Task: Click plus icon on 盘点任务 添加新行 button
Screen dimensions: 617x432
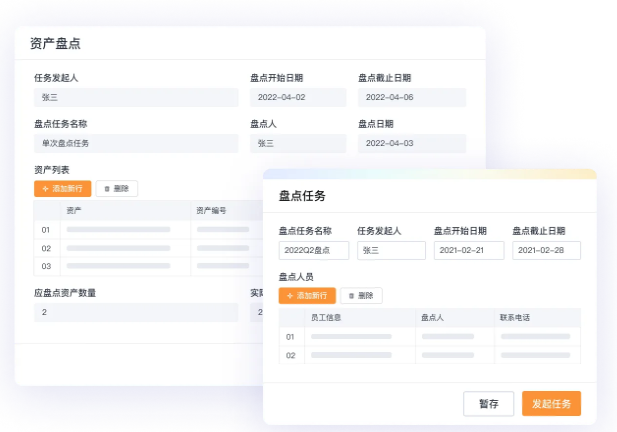Action: 290,296
